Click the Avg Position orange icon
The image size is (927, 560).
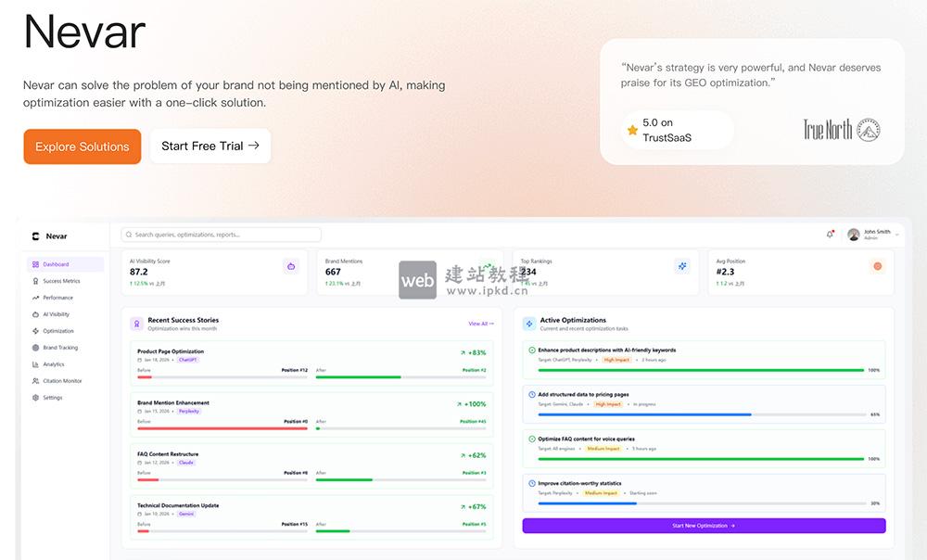coord(877,266)
